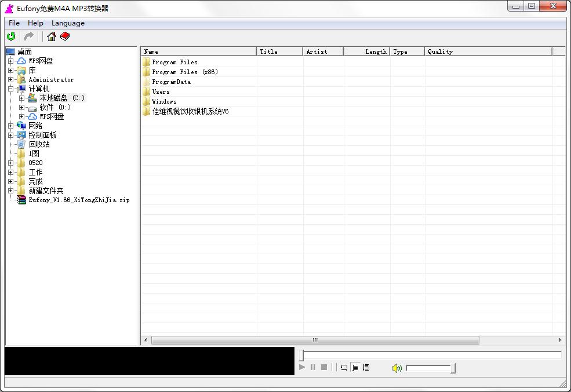
Task: Select the ProgramData folder row
Action: [171, 82]
